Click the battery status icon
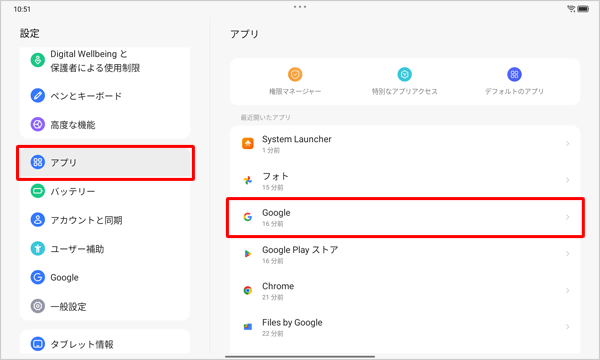This screenshot has width=600, height=360. click(583, 8)
